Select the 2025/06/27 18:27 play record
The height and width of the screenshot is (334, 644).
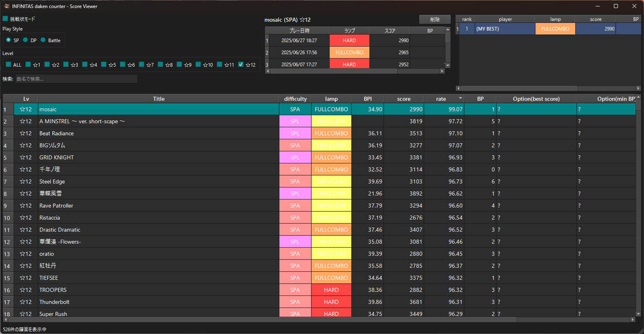[x=299, y=40]
